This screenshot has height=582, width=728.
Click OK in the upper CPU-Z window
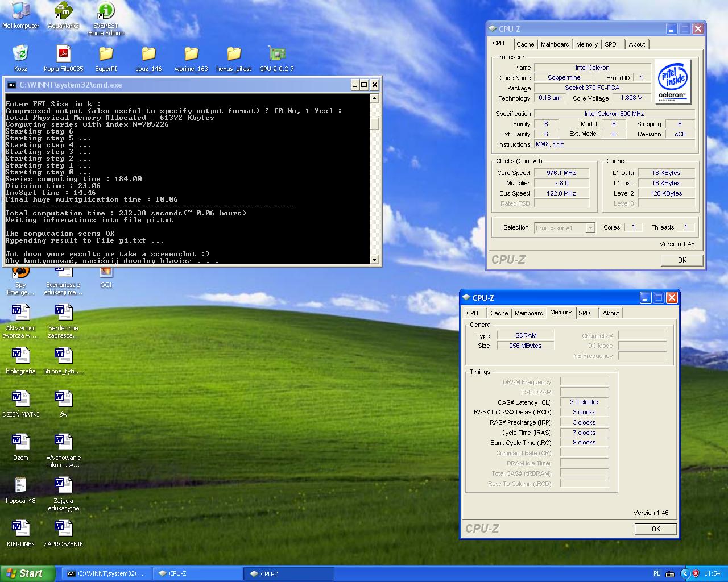pyautogui.click(x=682, y=260)
